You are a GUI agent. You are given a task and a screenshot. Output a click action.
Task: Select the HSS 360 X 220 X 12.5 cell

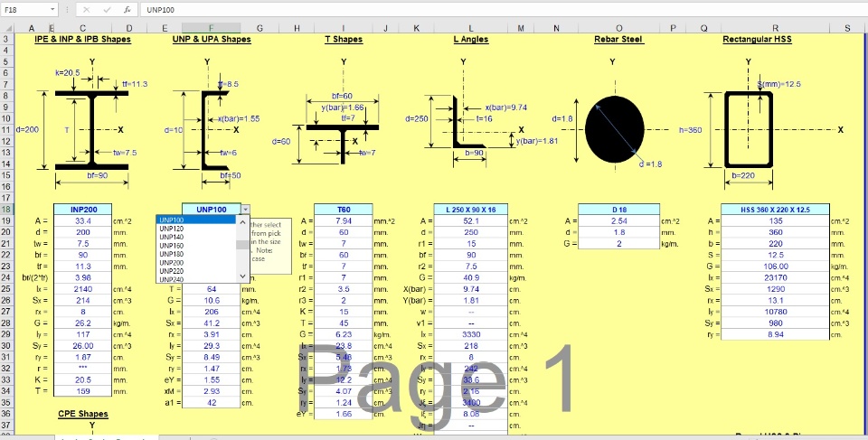tap(775, 210)
